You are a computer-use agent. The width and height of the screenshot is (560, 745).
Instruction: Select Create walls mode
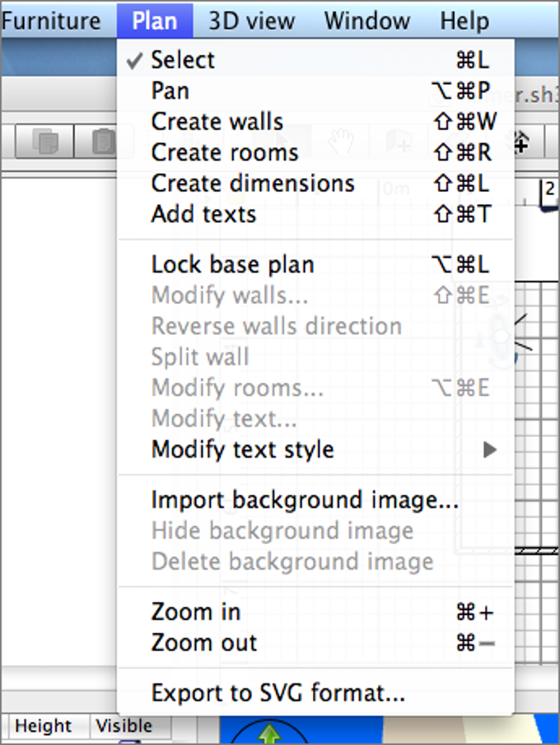[x=217, y=122]
